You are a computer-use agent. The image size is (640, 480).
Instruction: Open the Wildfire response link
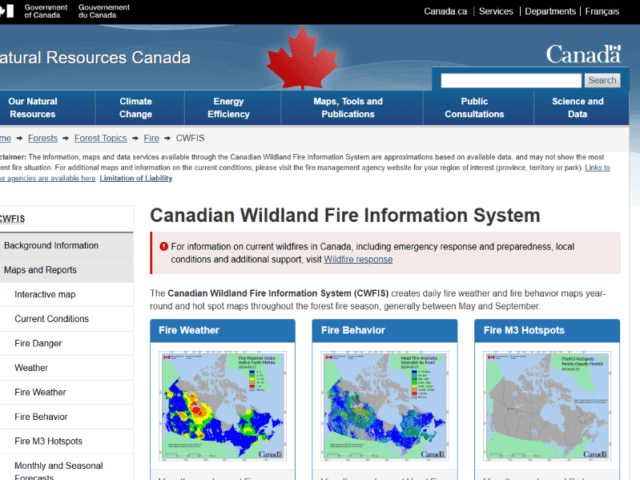358,260
